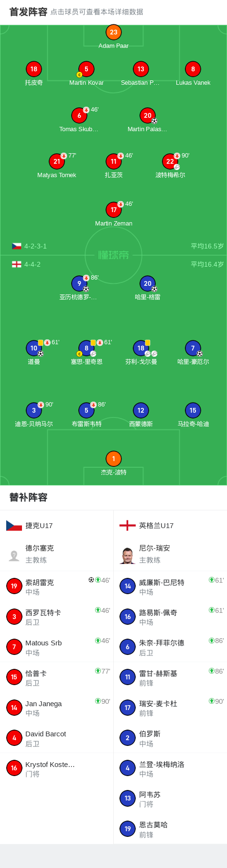Open the 英格兰U17 team header
227x868 pixels.
pos(170,526)
